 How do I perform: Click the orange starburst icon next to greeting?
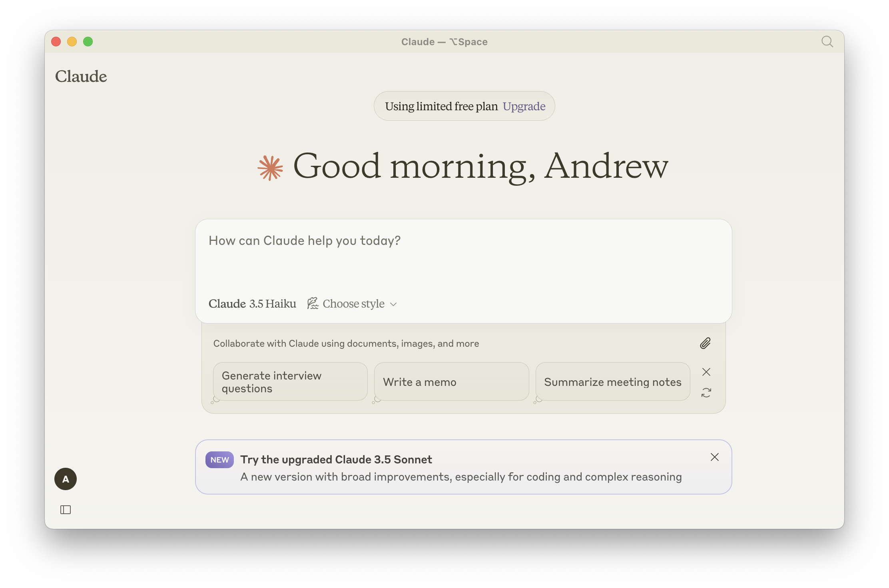pyautogui.click(x=270, y=168)
